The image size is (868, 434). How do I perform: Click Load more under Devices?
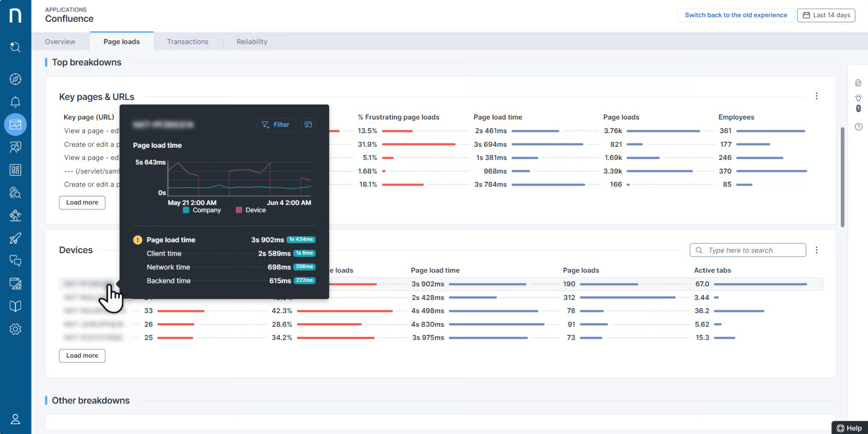82,356
